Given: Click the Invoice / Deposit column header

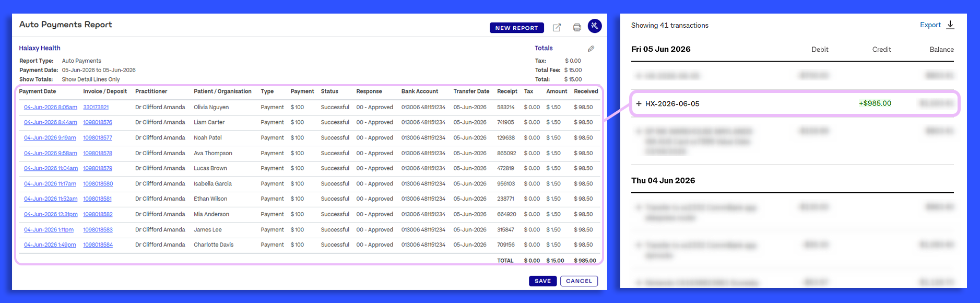Looking at the screenshot, I should coord(105,91).
